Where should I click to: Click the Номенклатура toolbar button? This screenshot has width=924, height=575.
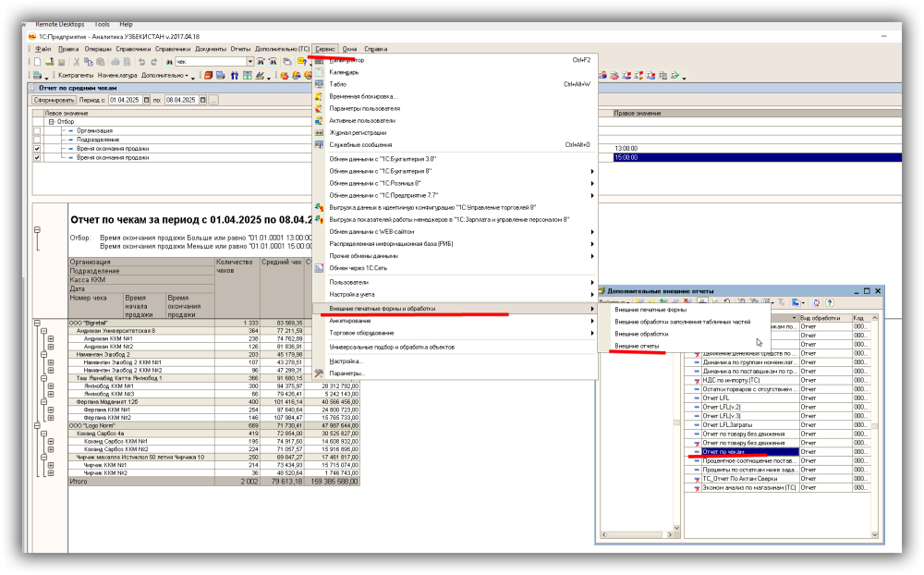[x=117, y=76]
